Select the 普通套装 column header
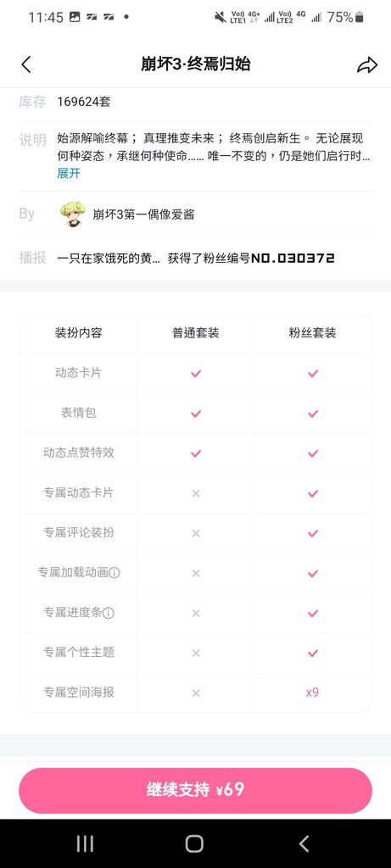 [x=195, y=332]
